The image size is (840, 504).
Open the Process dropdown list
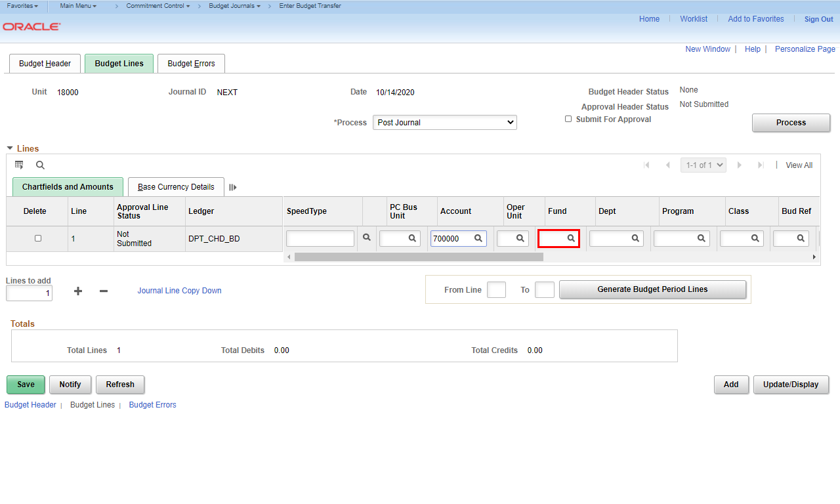(444, 123)
